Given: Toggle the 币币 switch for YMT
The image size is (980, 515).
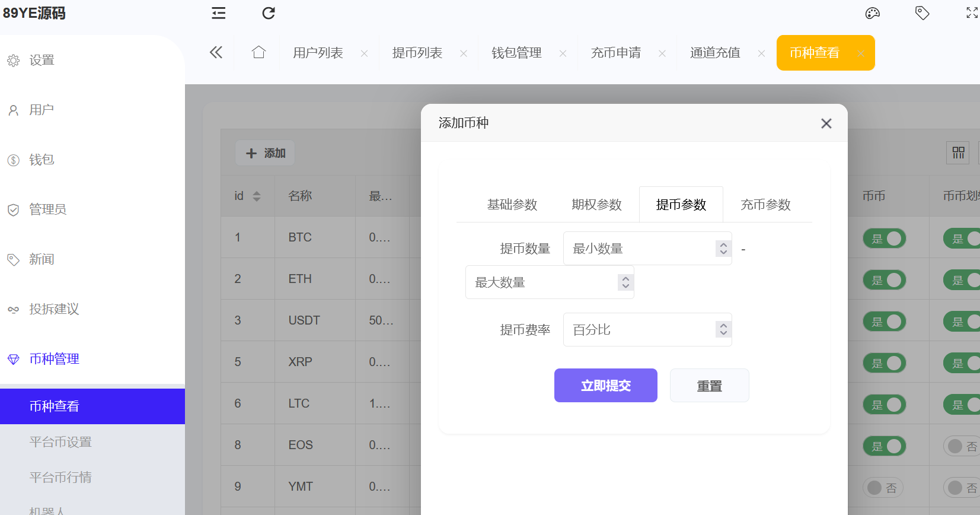Looking at the screenshot, I should (x=883, y=488).
